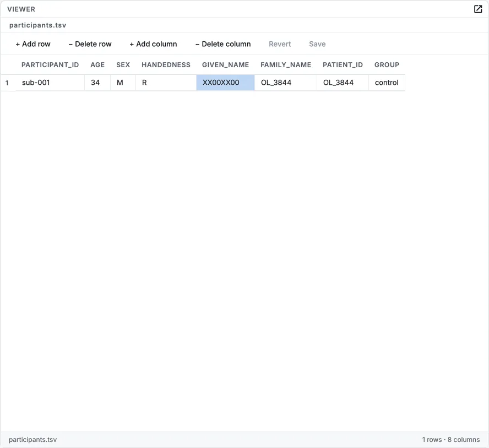Click the Delete row button
Image resolution: width=489 pixels, height=448 pixels.
pyautogui.click(x=90, y=44)
